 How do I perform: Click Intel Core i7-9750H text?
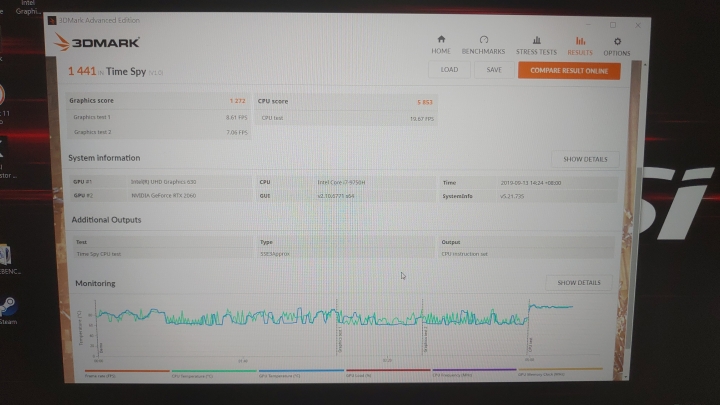[341, 182]
